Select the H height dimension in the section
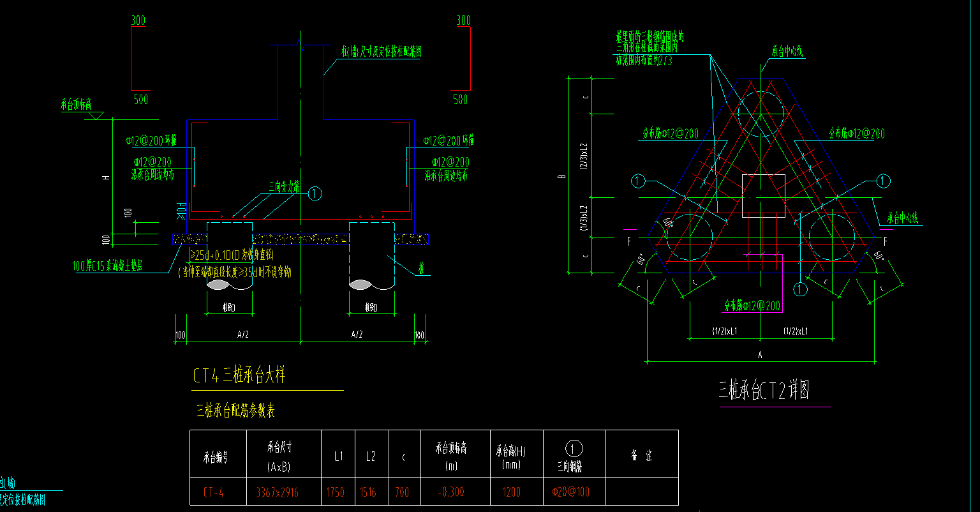The width and height of the screenshot is (980, 512). [x=106, y=177]
